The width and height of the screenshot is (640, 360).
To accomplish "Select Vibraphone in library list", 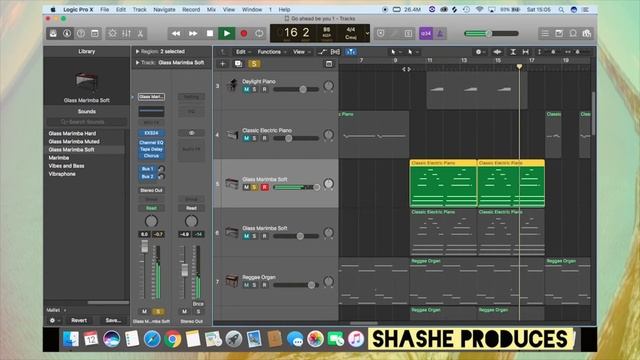I will pos(62,174).
